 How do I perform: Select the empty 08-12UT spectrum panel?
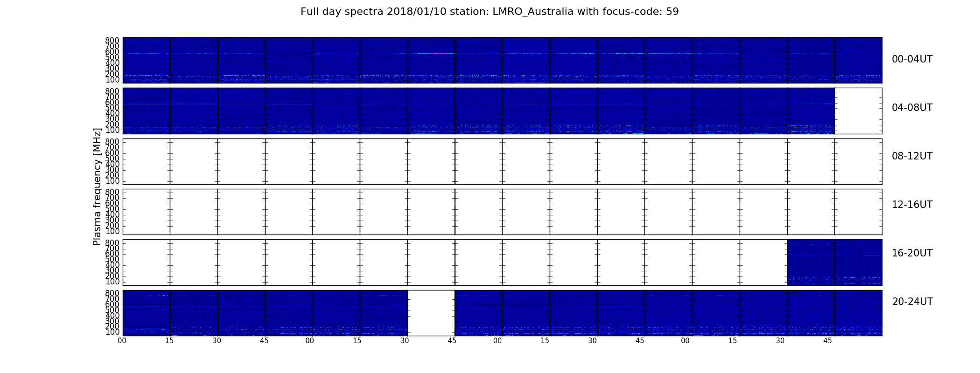point(502,161)
